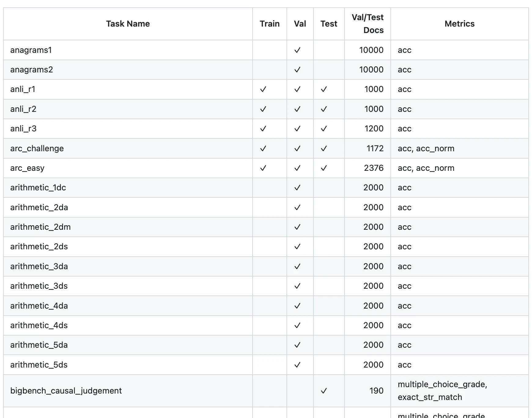Click the Train checkmark for anli_r1
Screen dimensions: 532x418
(x=263, y=89)
